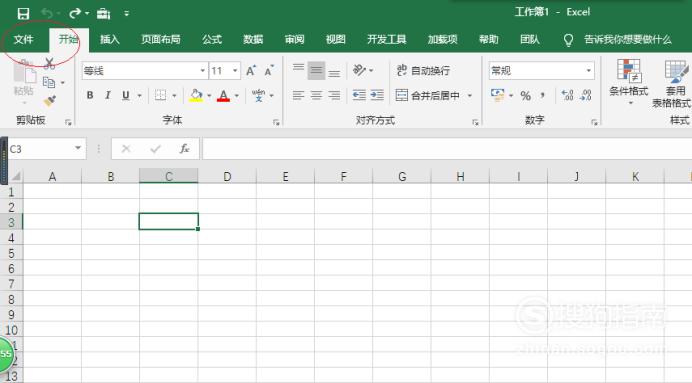The height and width of the screenshot is (383, 692).
Task: Open font size dropdown 11
Action: [x=235, y=71]
